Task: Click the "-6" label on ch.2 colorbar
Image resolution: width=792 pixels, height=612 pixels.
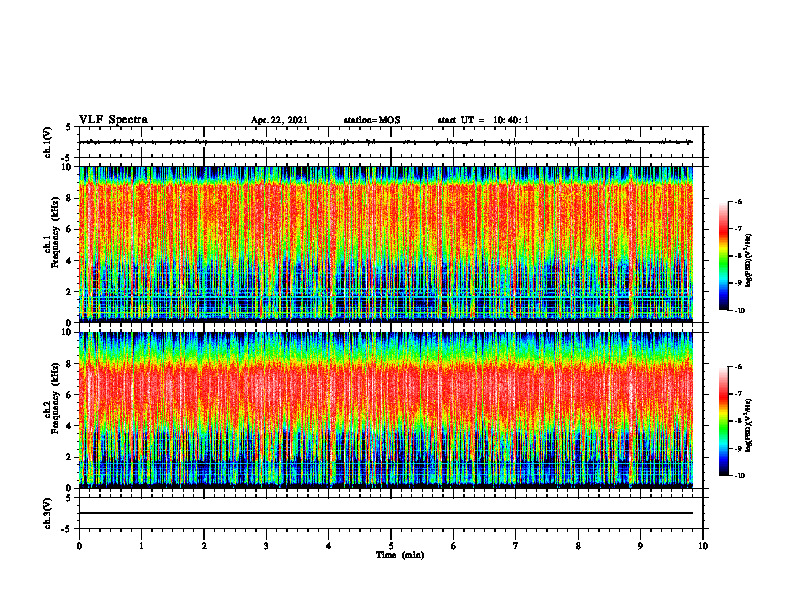Action: click(x=738, y=367)
